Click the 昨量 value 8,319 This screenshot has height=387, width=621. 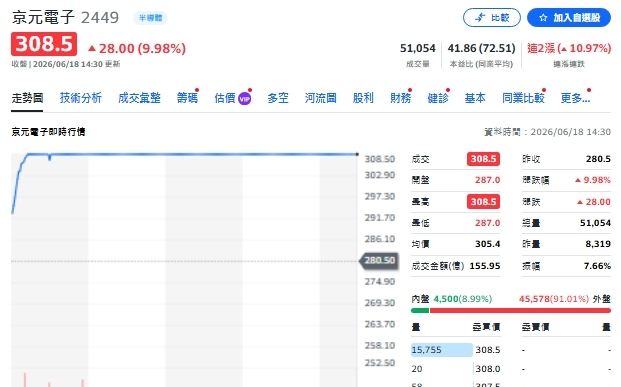click(598, 244)
